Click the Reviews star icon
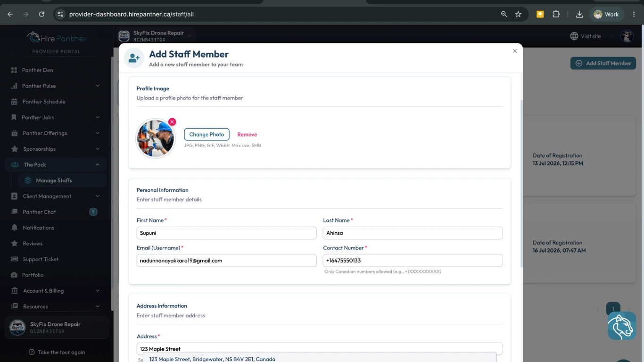The image size is (644, 362). pos(14,244)
